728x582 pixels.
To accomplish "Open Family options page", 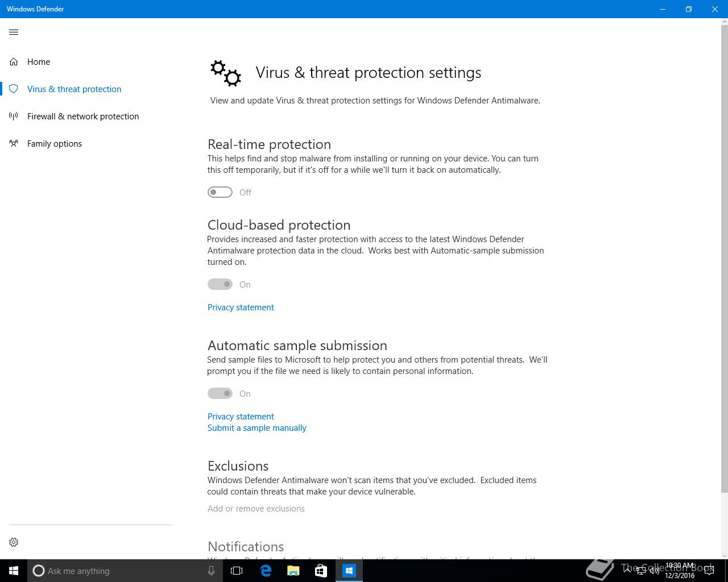I will [86, 143].
